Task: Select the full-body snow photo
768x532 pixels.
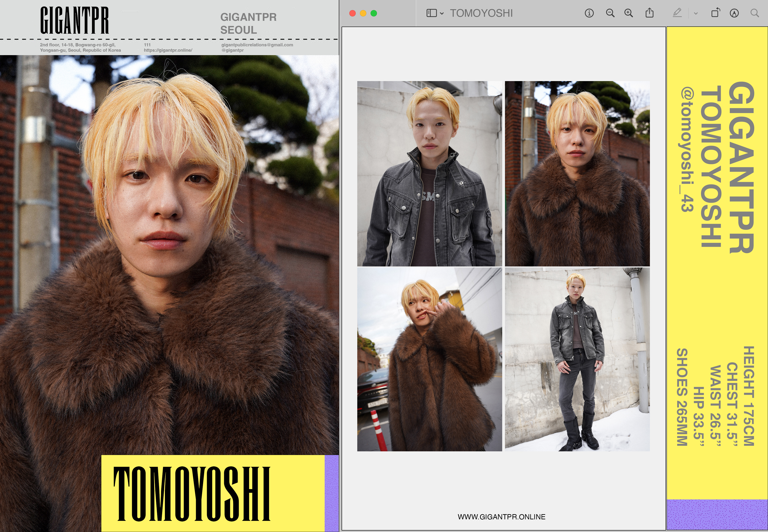Action: pos(577,359)
